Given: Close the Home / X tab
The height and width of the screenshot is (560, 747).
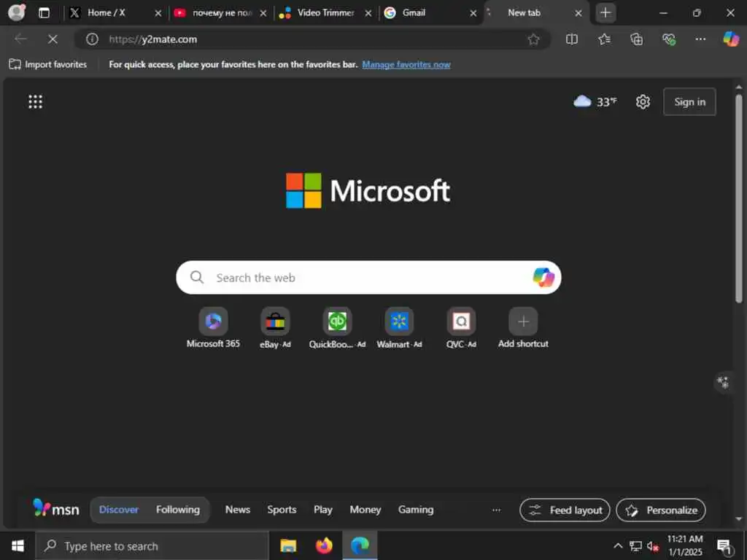Looking at the screenshot, I should pyautogui.click(x=158, y=13).
